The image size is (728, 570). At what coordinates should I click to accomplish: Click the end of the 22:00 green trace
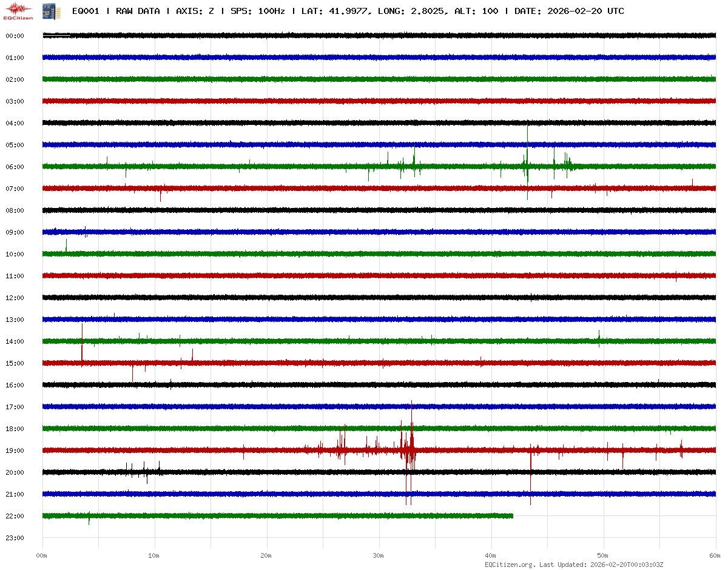513,516
